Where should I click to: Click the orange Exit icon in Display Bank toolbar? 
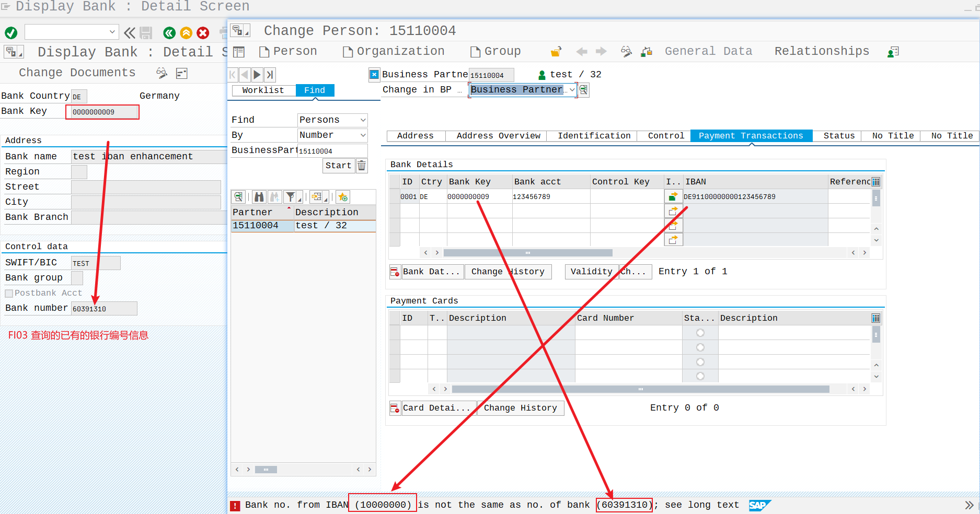point(186,33)
